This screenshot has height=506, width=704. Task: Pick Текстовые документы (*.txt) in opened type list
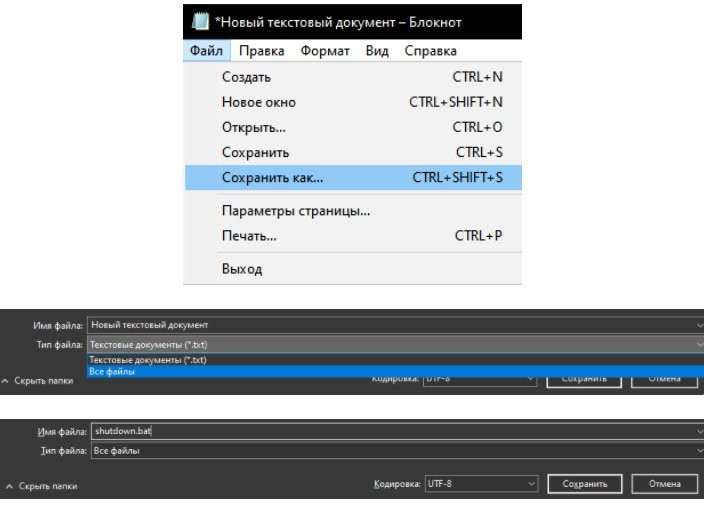[148, 360]
